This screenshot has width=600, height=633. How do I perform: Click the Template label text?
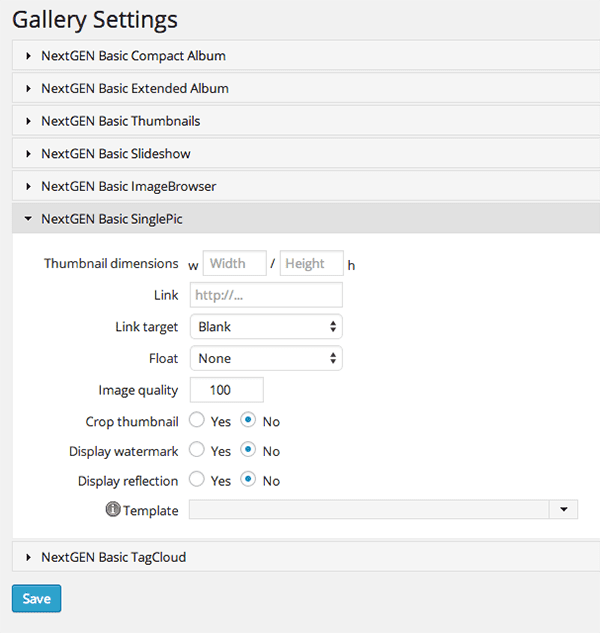[151, 511]
